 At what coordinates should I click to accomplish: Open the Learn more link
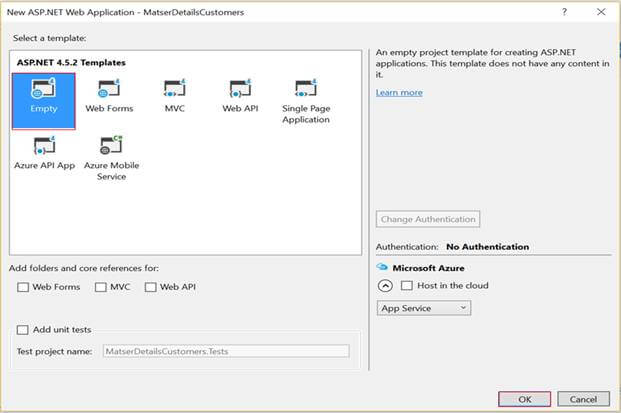(x=399, y=93)
